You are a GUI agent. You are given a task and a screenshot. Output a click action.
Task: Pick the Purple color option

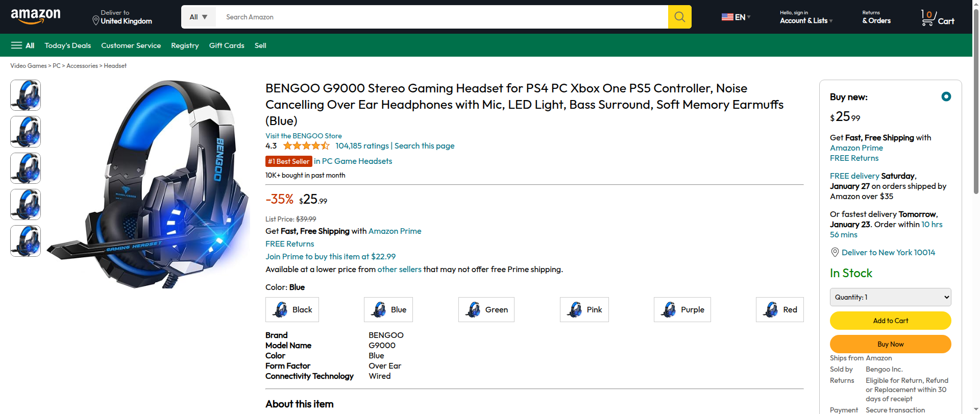(682, 310)
